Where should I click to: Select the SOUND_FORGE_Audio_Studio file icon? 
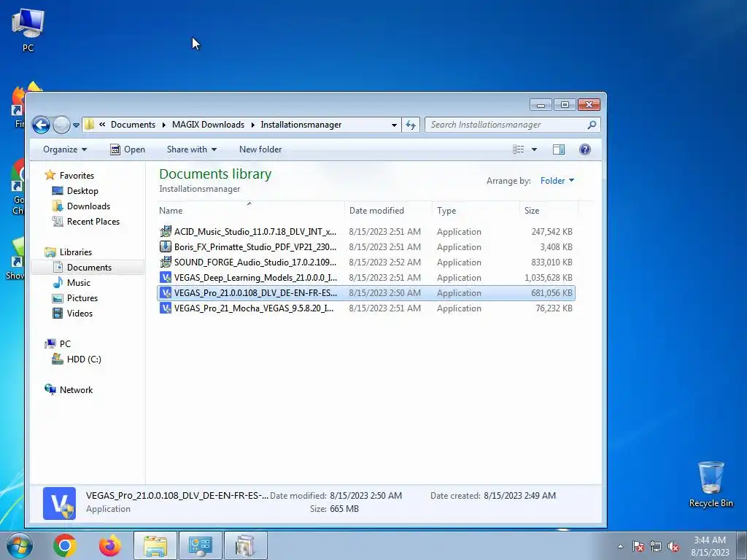point(166,262)
